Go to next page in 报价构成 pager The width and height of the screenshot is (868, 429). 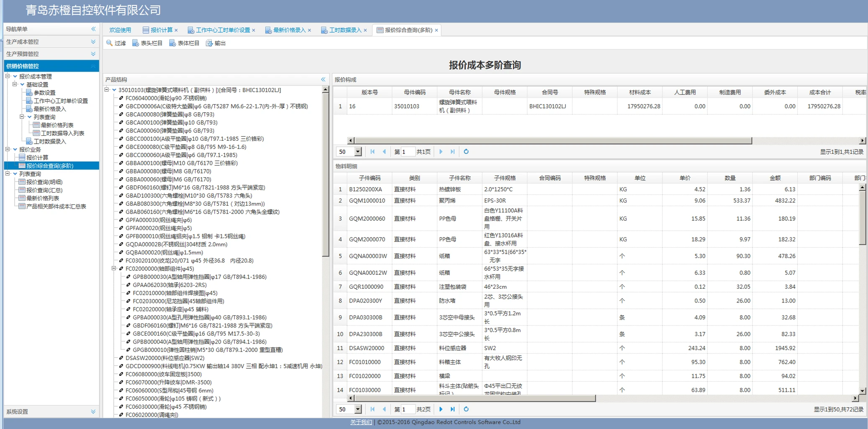click(x=441, y=152)
